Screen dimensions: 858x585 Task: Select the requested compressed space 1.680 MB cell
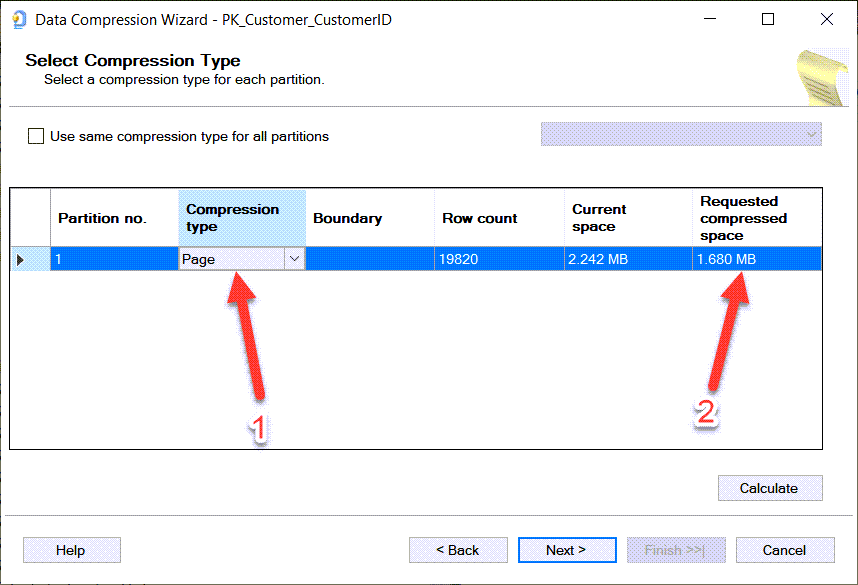point(757,259)
